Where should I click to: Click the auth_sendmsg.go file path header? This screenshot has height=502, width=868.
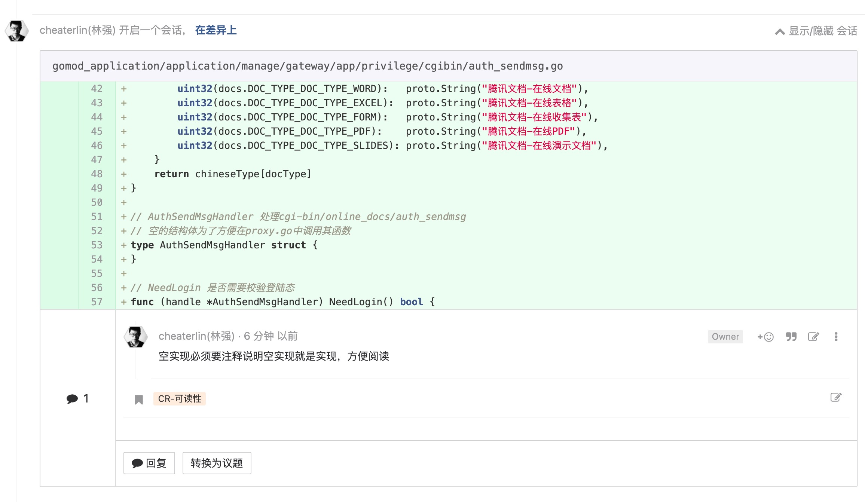[308, 66]
